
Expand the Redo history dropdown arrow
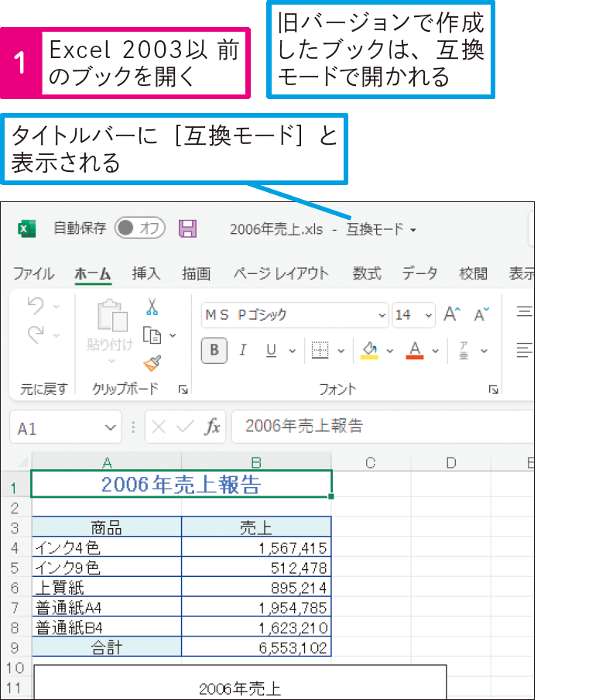click(x=56, y=335)
